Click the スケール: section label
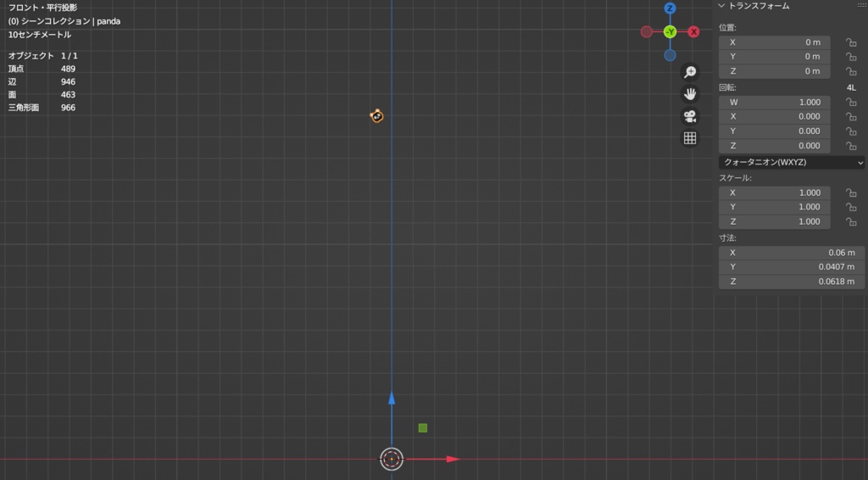The height and width of the screenshot is (480, 868). 735,178
